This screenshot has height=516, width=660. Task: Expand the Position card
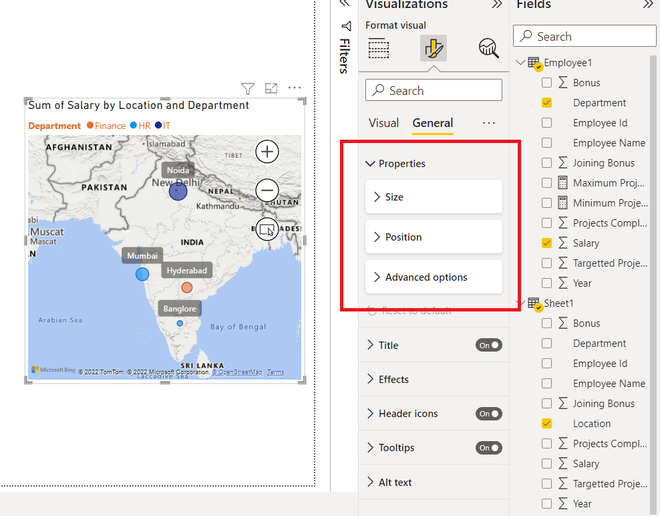coord(434,237)
